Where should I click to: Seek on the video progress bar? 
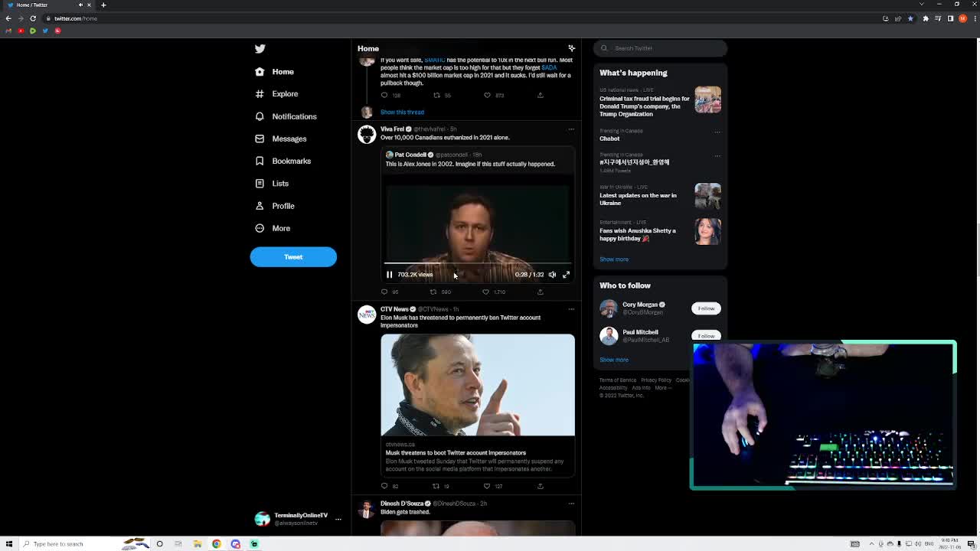point(478,264)
